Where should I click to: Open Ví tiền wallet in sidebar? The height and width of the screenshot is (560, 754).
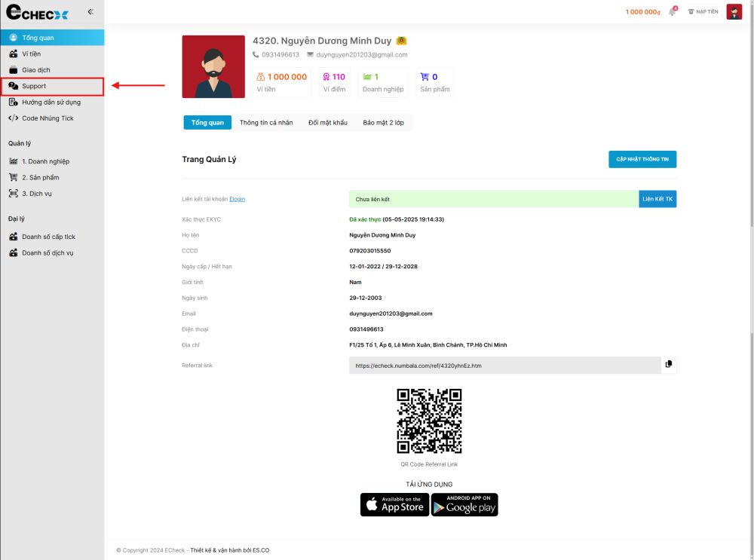click(x=31, y=54)
